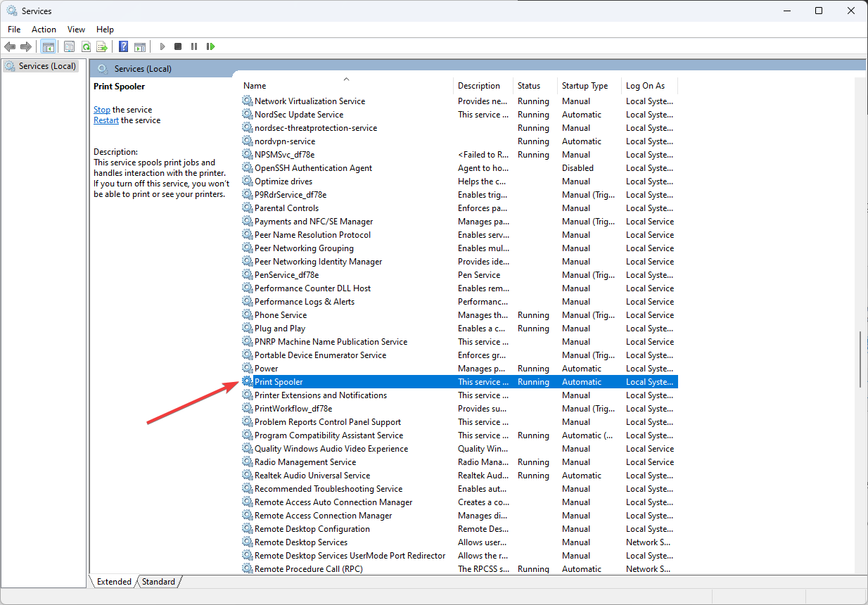Click the gear icon beside Remote Desktop Services
868x605 pixels.
(x=248, y=542)
